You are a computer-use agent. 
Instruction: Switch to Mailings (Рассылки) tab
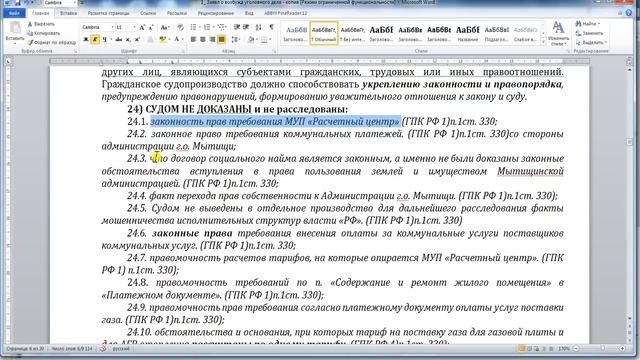click(x=177, y=13)
